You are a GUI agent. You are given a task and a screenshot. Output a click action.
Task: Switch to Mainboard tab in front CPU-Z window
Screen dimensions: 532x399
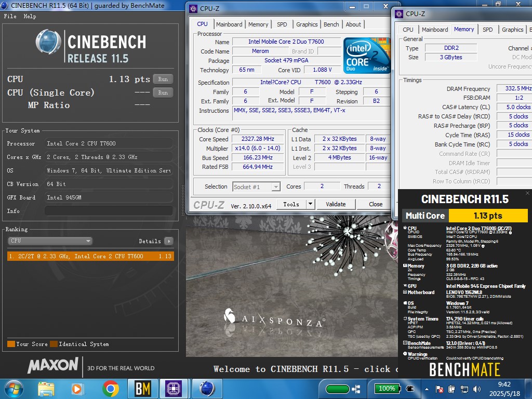coord(229,24)
